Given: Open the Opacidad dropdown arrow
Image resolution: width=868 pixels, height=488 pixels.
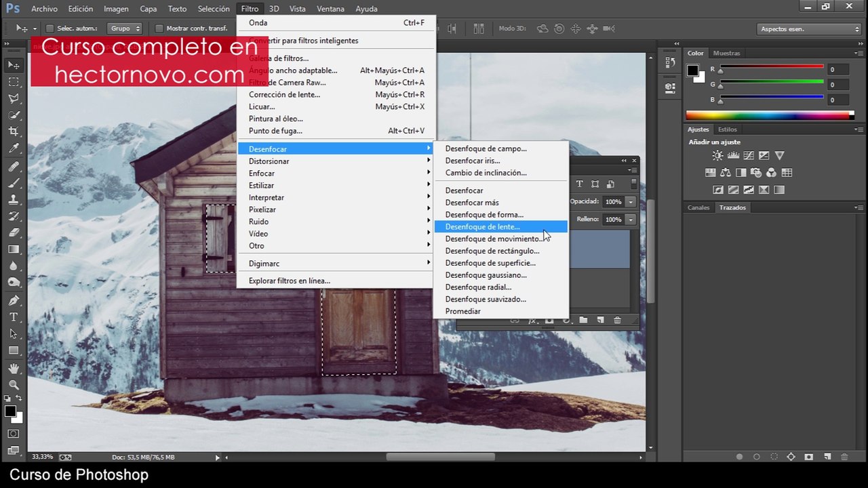Looking at the screenshot, I should (631, 202).
